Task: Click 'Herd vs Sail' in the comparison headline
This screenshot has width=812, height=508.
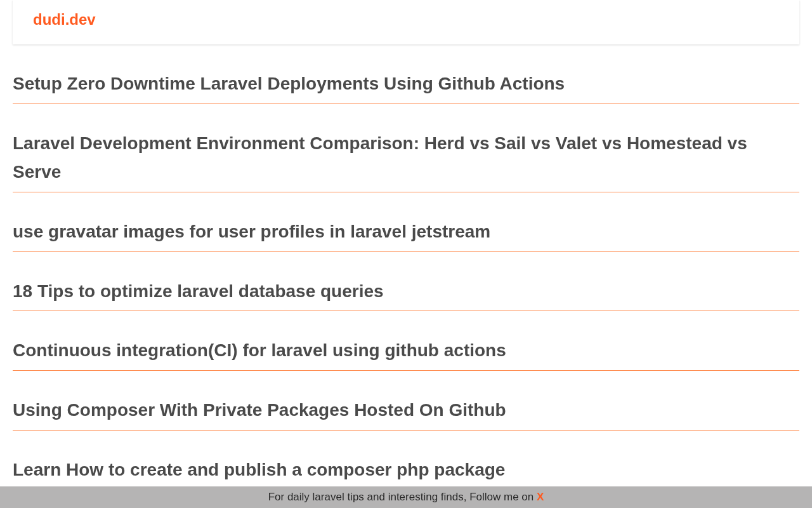Action: (x=475, y=144)
